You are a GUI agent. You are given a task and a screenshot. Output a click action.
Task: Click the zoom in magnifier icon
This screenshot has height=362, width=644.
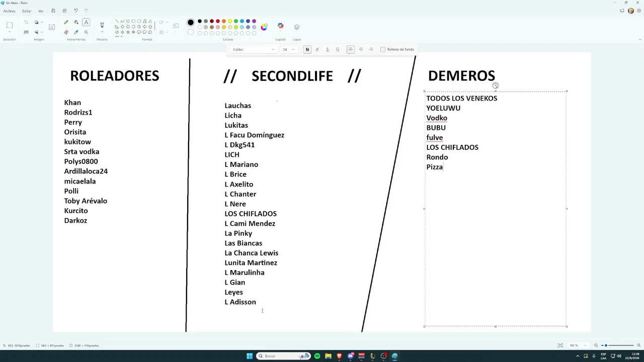[x=639, y=345]
